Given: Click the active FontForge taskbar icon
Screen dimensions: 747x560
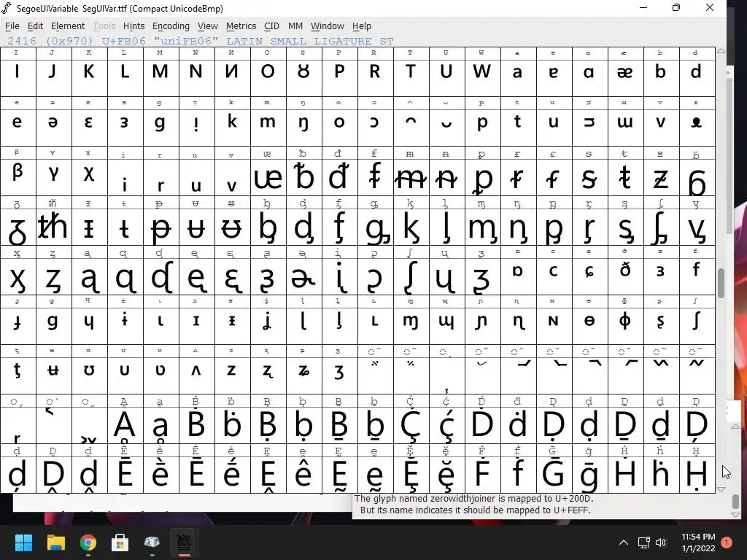Looking at the screenshot, I should [185, 542].
